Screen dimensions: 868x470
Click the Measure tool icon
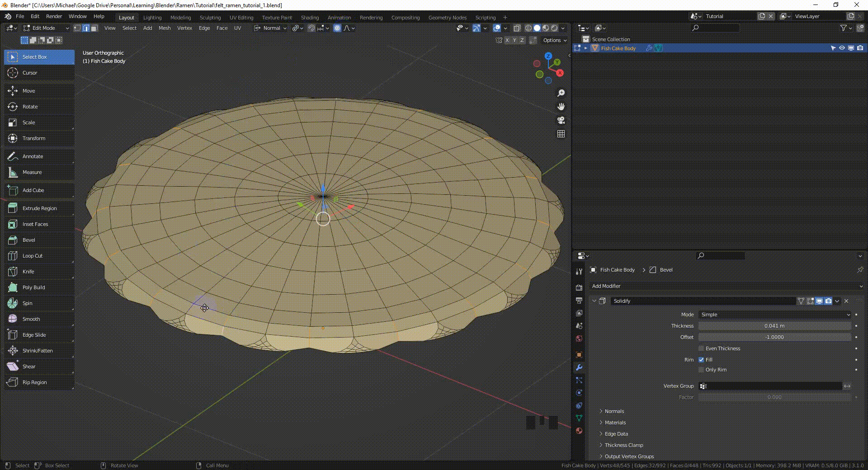13,172
